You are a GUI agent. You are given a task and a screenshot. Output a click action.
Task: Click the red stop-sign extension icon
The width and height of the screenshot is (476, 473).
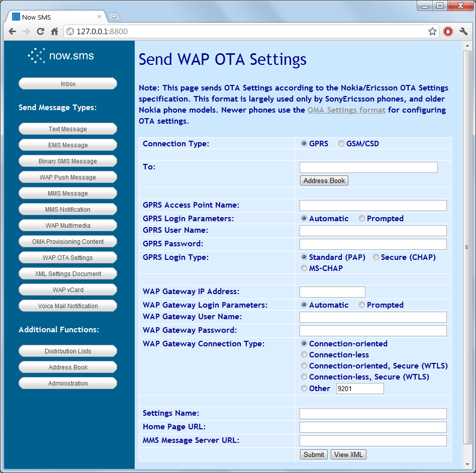pyautogui.click(x=448, y=32)
